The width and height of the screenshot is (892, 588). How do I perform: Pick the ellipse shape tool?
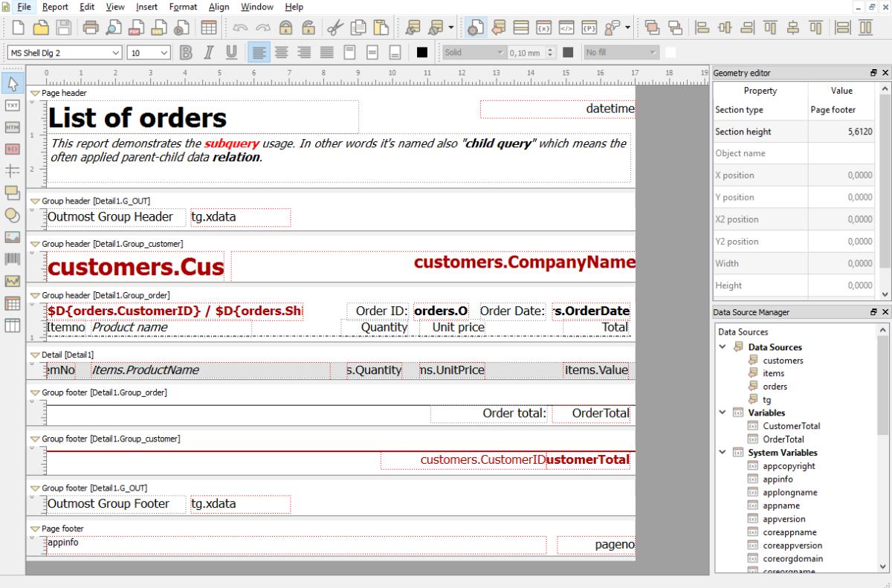(13, 215)
